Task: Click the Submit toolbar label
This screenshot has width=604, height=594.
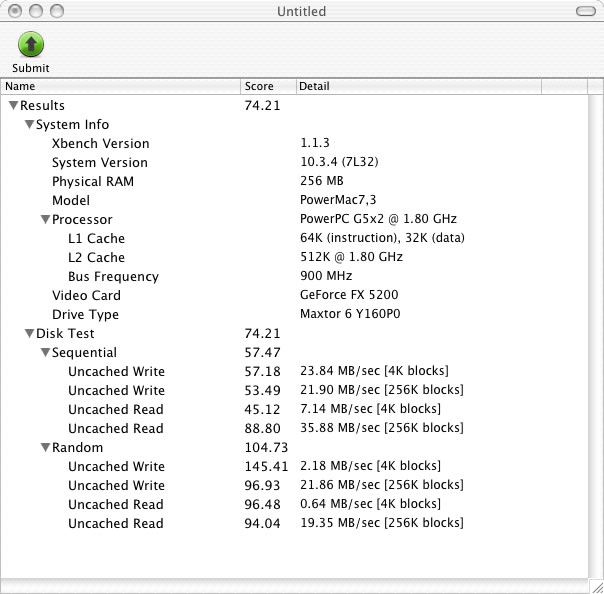Action: [x=31, y=68]
